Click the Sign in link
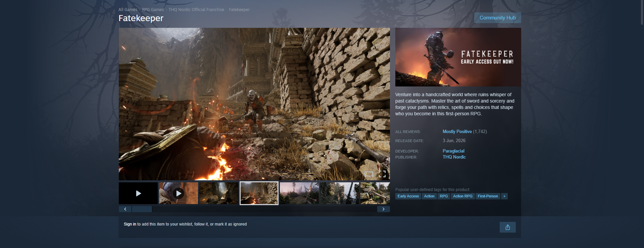Image resolution: width=644 pixels, height=248 pixels. (130, 224)
